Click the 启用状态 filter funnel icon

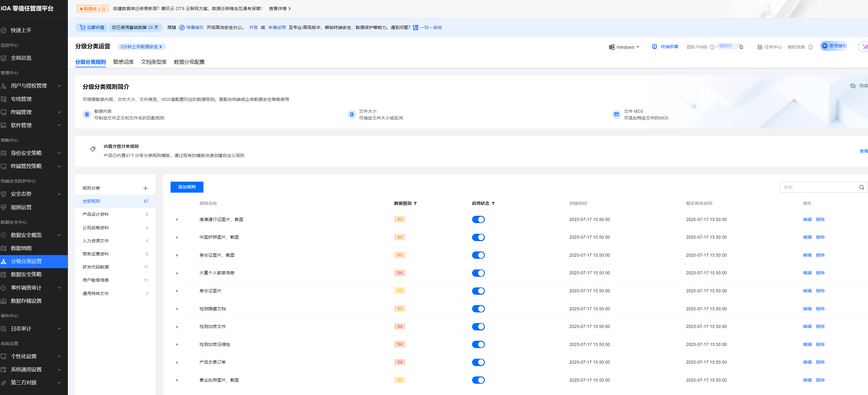(493, 203)
